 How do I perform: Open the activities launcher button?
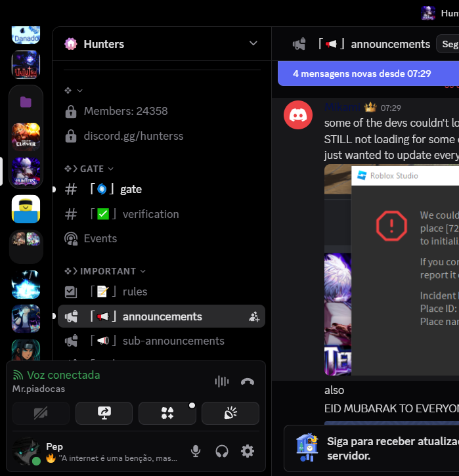167,413
